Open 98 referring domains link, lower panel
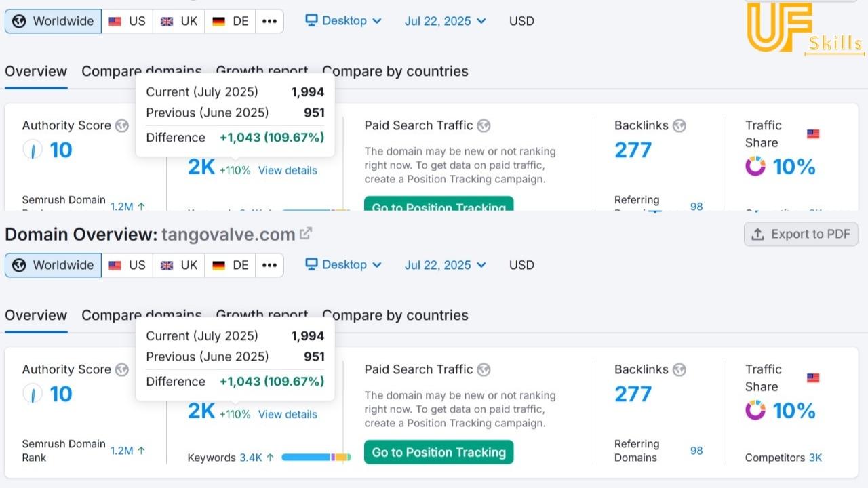The height and width of the screenshot is (488, 868). (x=696, y=451)
